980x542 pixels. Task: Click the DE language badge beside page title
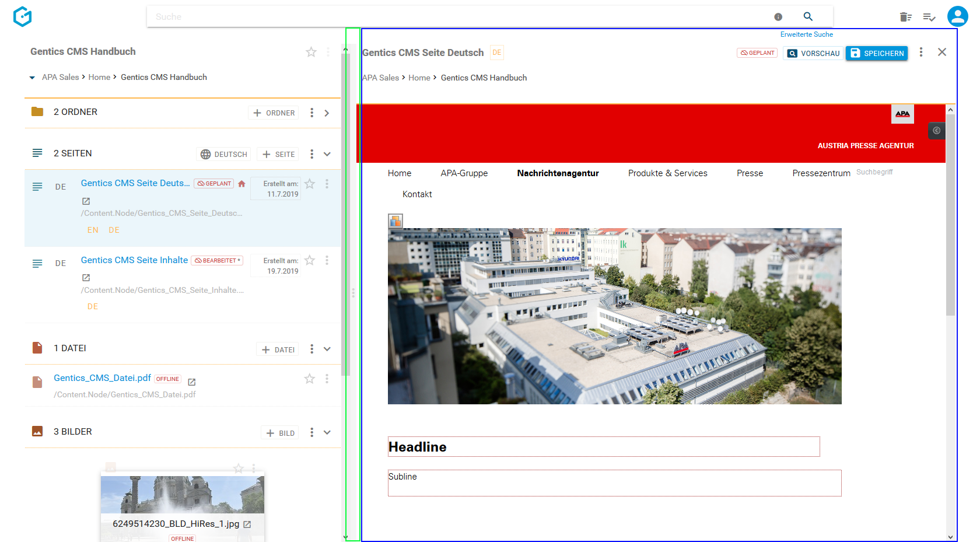pyautogui.click(x=497, y=53)
